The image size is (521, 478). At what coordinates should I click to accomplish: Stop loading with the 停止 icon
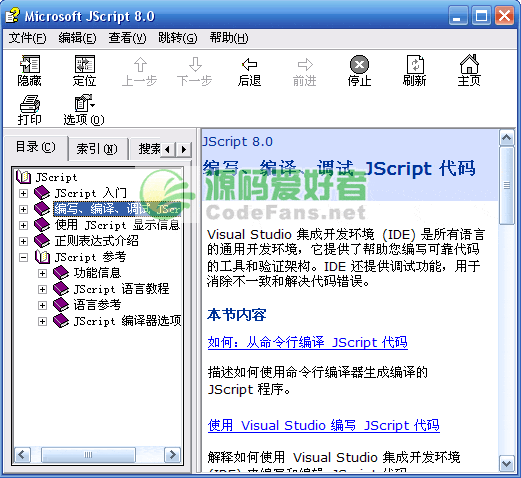point(359,64)
